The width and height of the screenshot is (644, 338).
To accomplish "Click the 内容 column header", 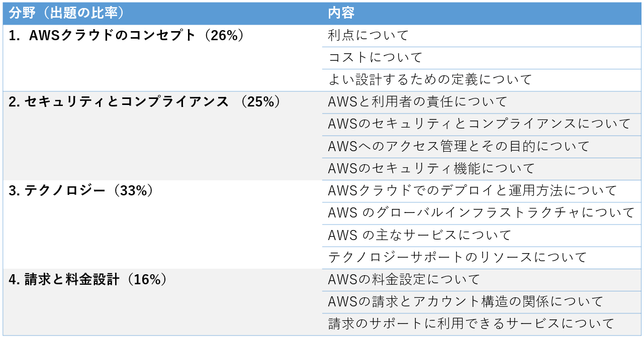I will coord(482,13).
